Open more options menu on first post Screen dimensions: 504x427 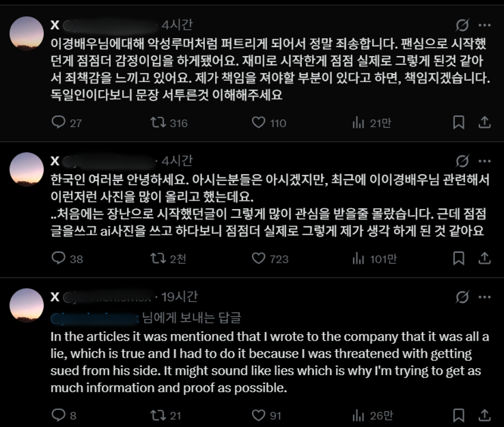pyautogui.click(x=484, y=26)
